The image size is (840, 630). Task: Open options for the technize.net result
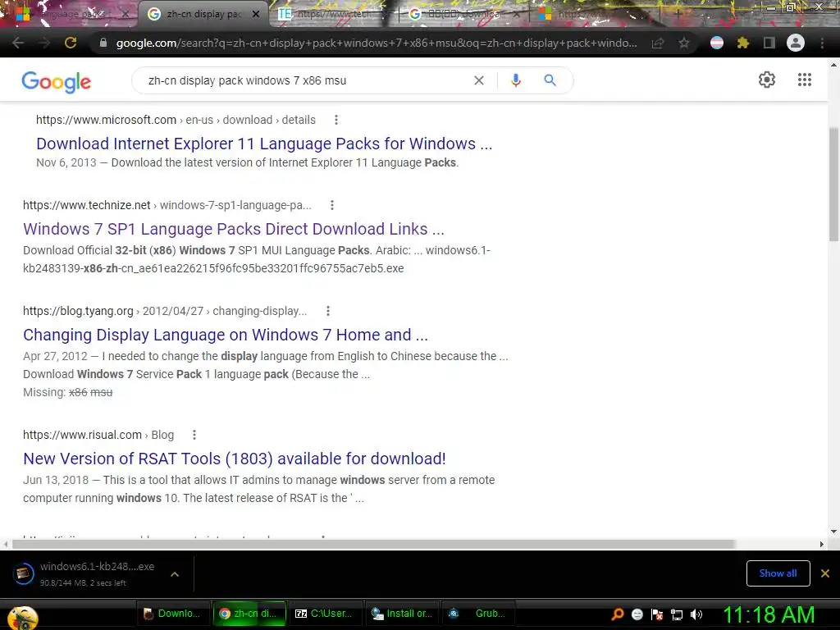pyautogui.click(x=332, y=205)
